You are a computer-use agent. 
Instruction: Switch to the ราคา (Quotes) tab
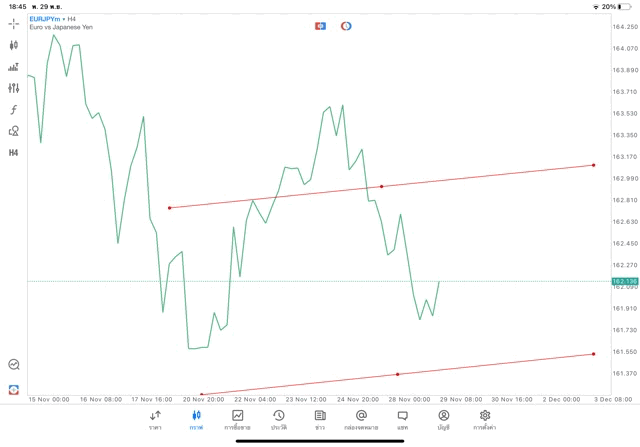[155, 420]
